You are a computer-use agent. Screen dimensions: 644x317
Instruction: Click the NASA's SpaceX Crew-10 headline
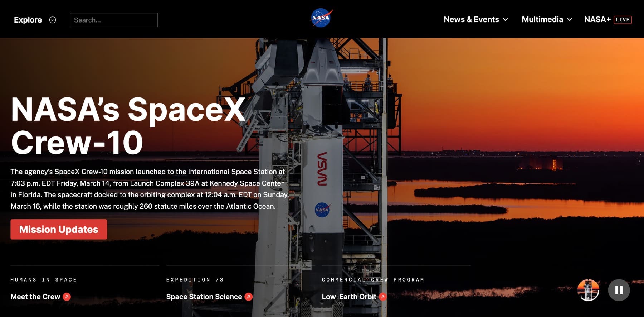(x=128, y=125)
